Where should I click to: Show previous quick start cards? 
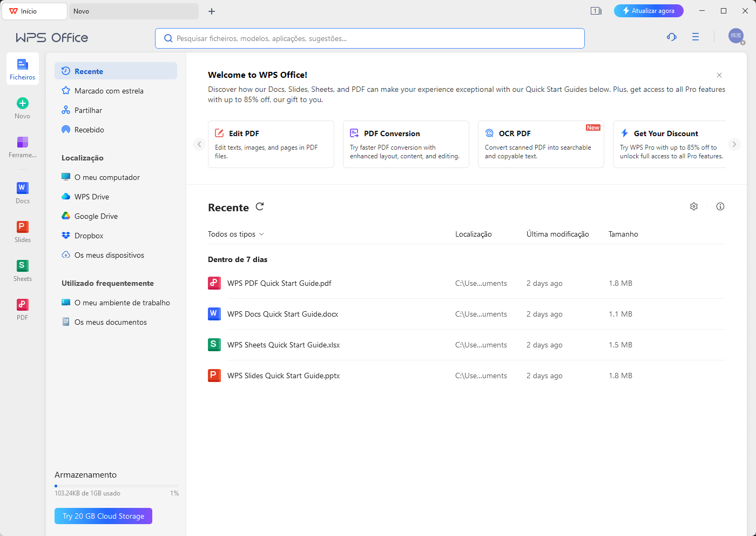199,144
